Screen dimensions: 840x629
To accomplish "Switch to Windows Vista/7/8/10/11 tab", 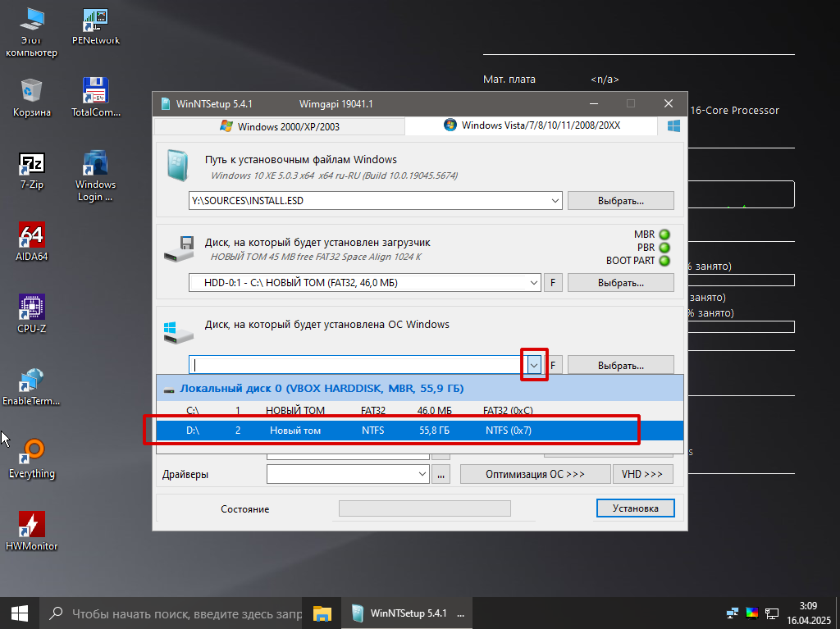I will click(x=532, y=125).
